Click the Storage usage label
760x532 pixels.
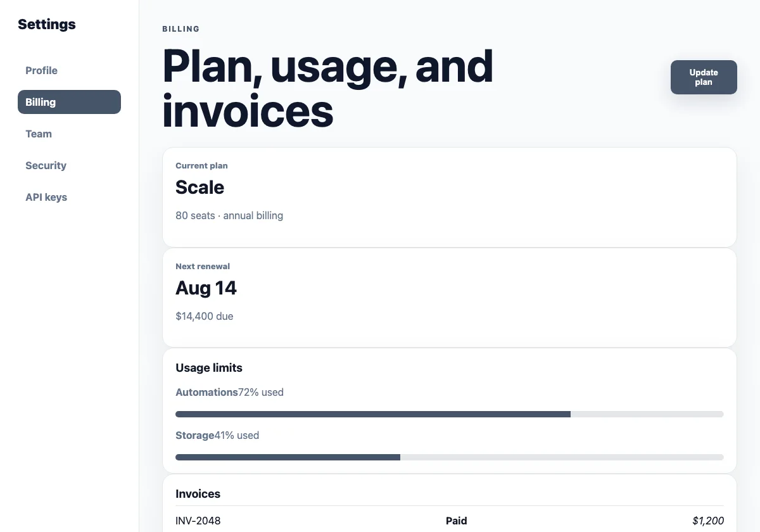194,435
